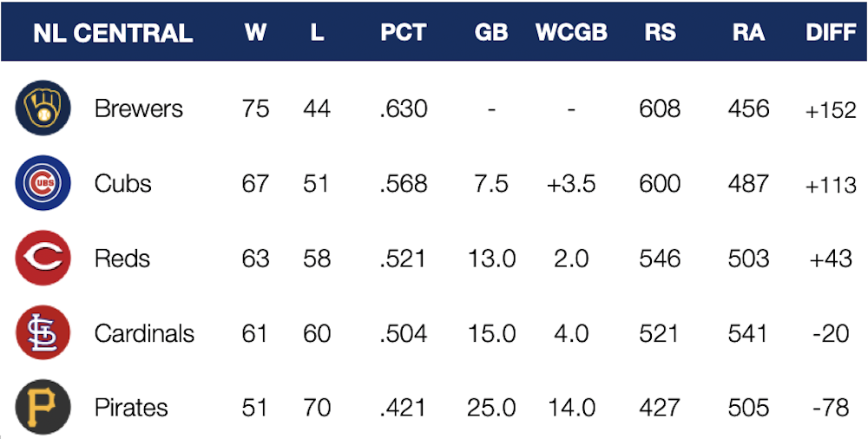The image size is (868, 439).
Task: Click the Cubs team logo
Action: [41, 184]
